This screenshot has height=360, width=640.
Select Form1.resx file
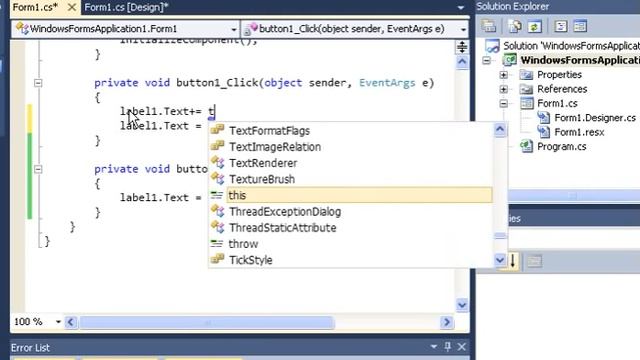579,132
